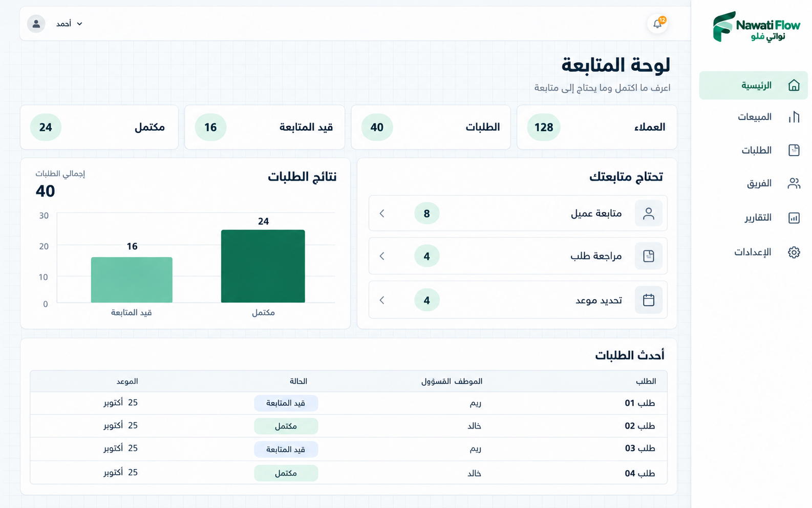The height and width of the screenshot is (508, 812).
Task: Open الفريق in the sidebar
Action: (x=759, y=183)
